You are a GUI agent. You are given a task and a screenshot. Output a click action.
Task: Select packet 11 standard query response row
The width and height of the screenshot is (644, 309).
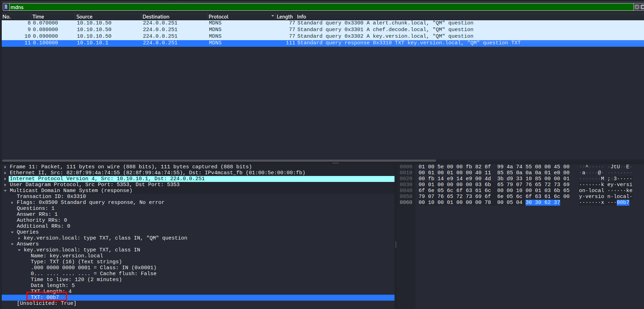tap(323, 43)
